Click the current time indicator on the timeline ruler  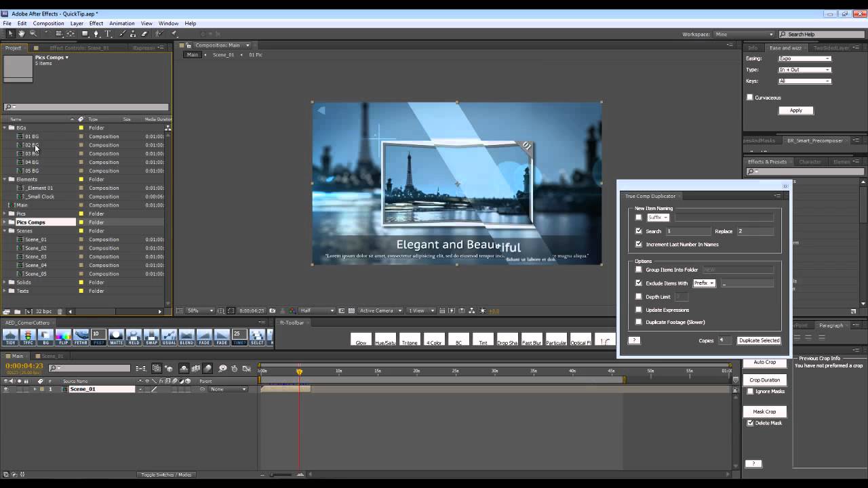(x=299, y=371)
